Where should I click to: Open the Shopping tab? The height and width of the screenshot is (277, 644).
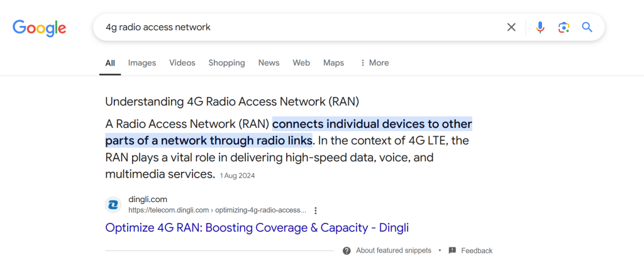226,63
